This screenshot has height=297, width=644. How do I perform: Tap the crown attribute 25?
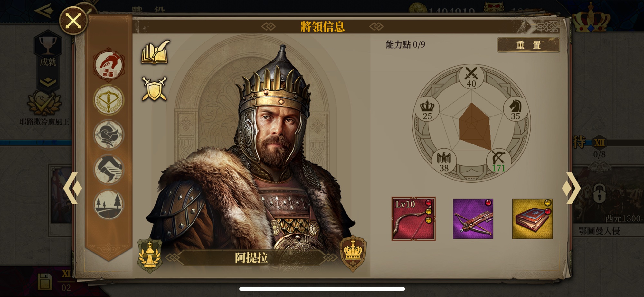pos(428,109)
